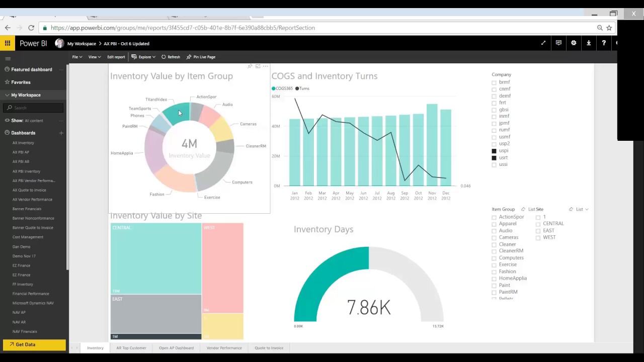The height and width of the screenshot is (362, 644).
Task: Open the List dropdown on the site slicer
Action: pos(582,209)
